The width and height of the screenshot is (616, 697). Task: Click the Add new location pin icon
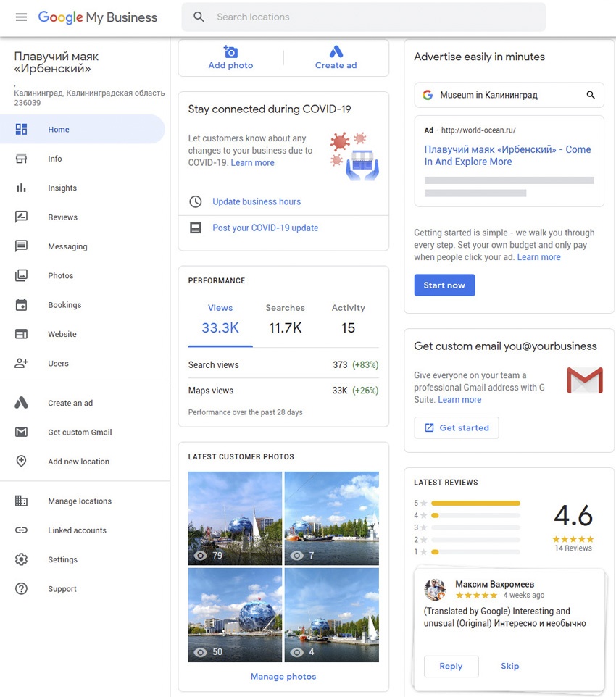coord(21,461)
